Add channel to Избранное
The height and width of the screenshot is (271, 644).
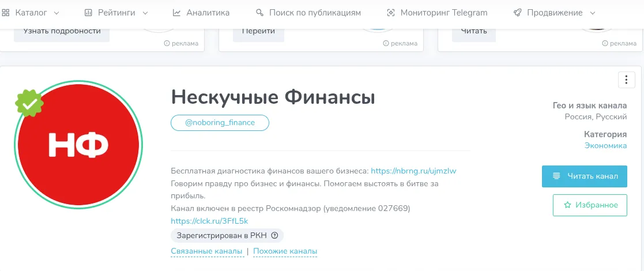[590, 205]
